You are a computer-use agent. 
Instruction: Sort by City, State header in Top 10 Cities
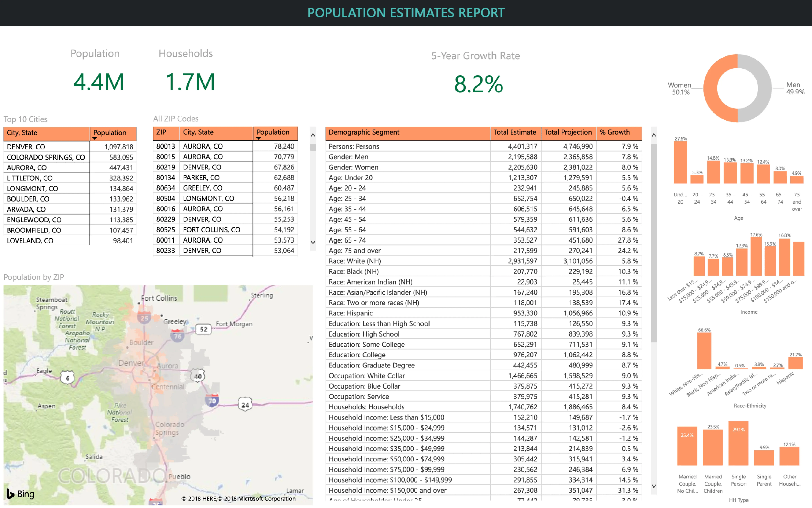(x=47, y=133)
